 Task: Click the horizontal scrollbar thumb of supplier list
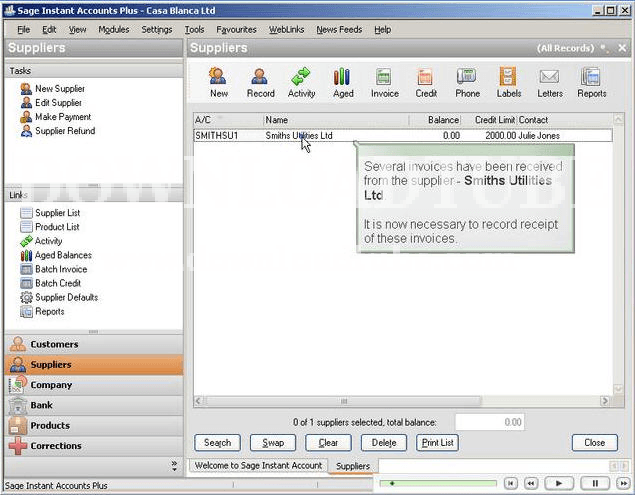click(x=344, y=401)
